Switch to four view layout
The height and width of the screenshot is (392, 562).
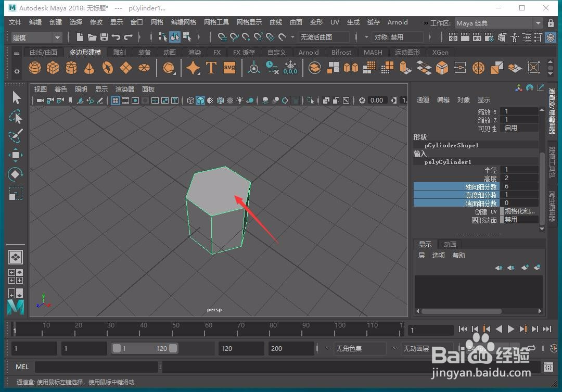pos(16,276)
